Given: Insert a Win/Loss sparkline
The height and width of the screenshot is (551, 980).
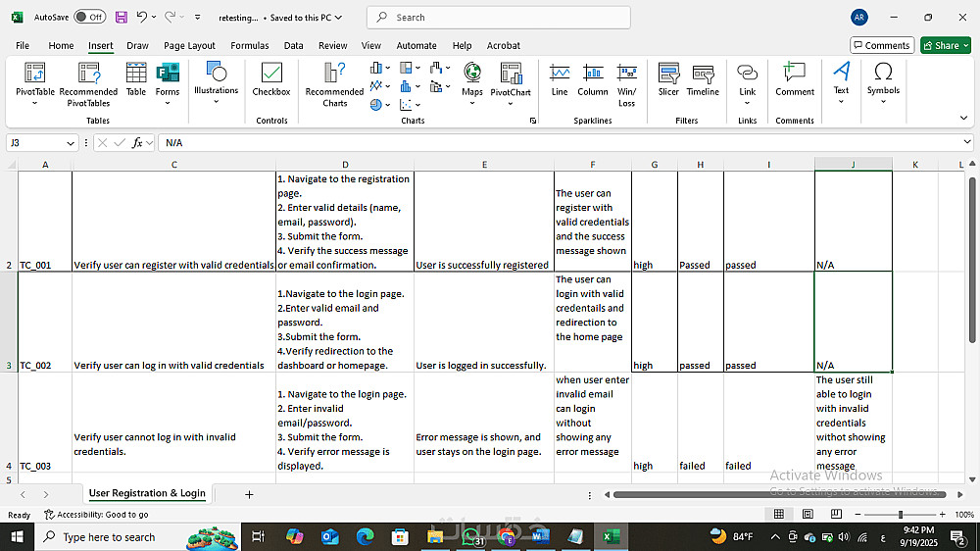Looking at the screenshot, I should (627, 84).
